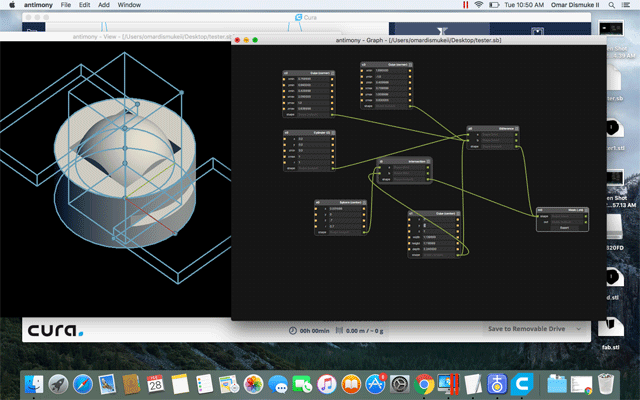
Task: Open the App Store from the Dock
Action: pyautogui.click(x=376, y=384)
